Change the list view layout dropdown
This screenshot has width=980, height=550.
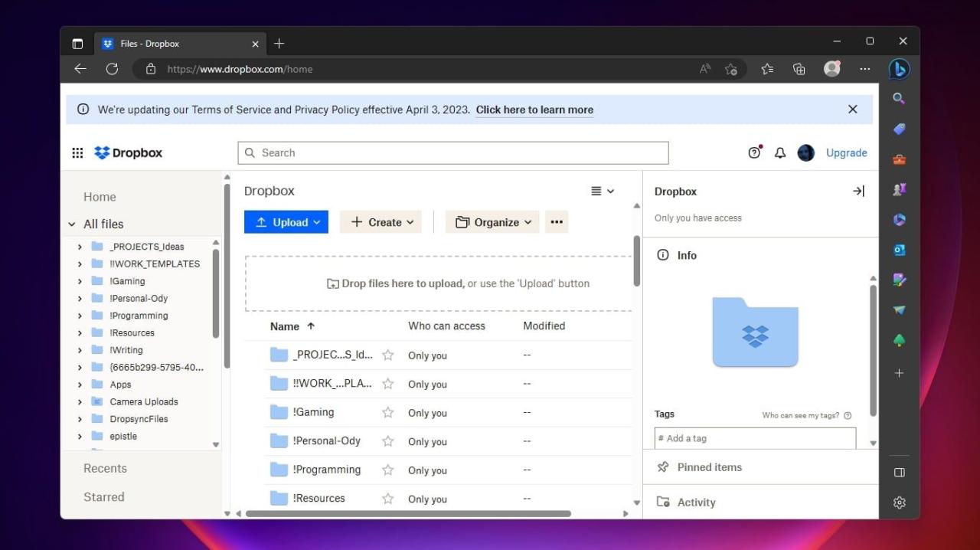pos(603,192)
